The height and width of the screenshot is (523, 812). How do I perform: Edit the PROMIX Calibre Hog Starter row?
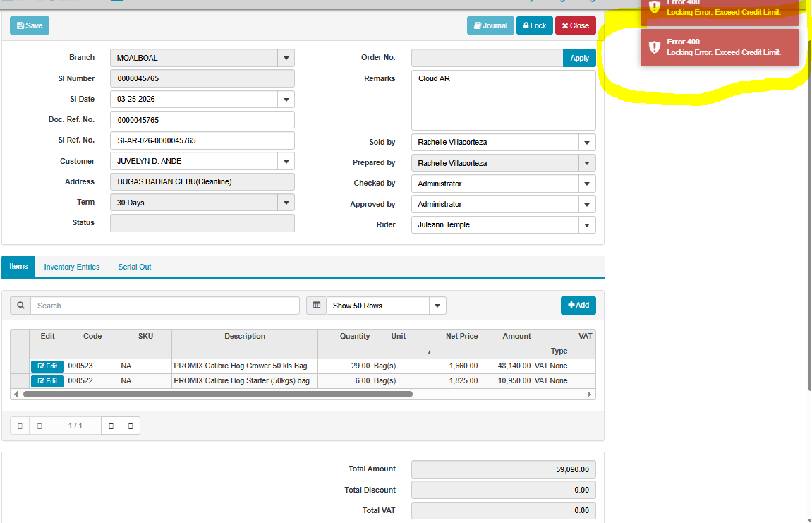pyautogui.click(x=47, y=381)
